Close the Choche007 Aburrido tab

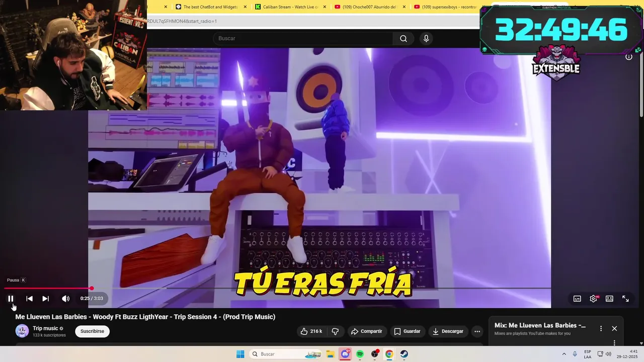tap(404, 7)
